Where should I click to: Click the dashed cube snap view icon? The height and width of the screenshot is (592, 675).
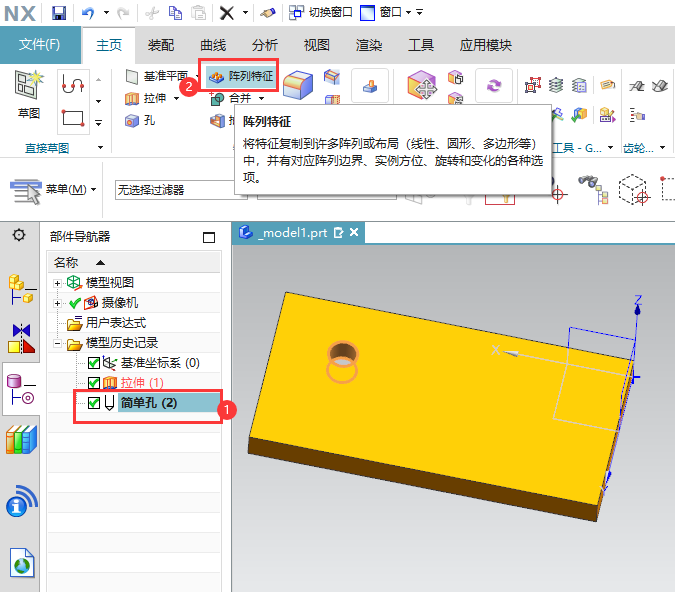pyautogui.click(x=632, y=189)
